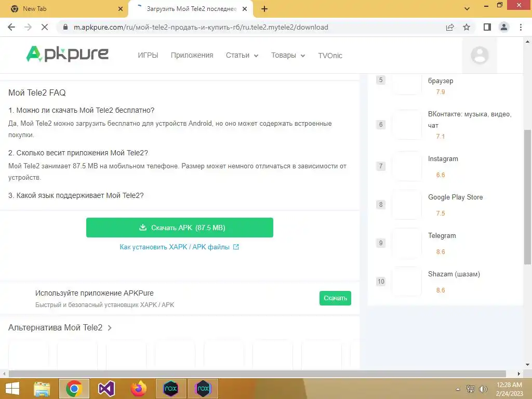This screenshot has width=532, height=399.
Task: Open the ИГРЫ menu item
Action: coord(148,55)
